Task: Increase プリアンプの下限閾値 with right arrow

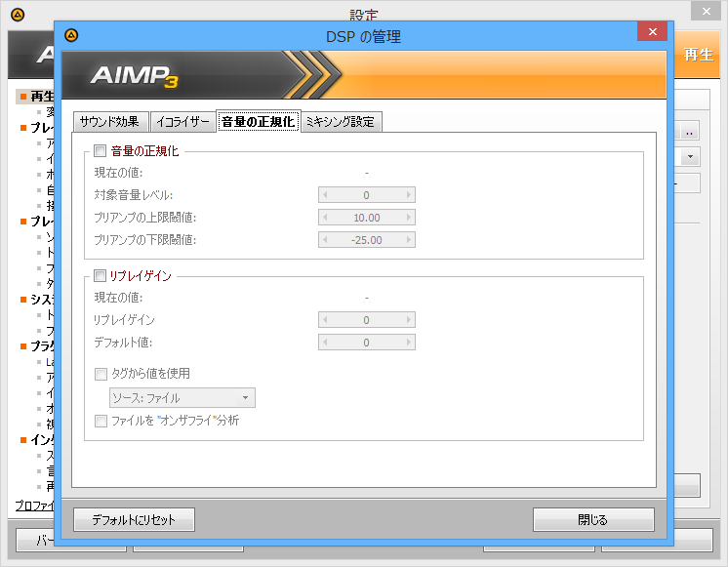Action: pyautogui.click(x=409, y=240)
